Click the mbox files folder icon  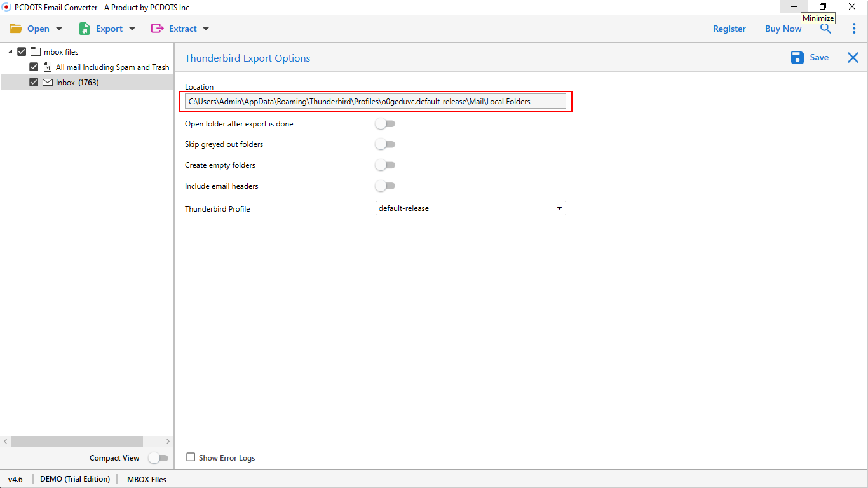click(x=36, y=52)
